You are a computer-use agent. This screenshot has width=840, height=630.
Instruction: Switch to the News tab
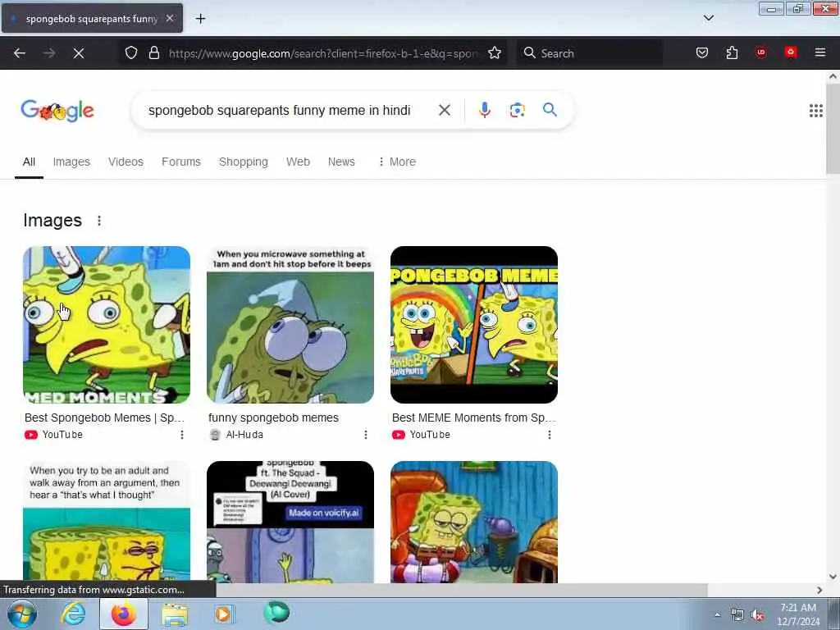[341, 162]
